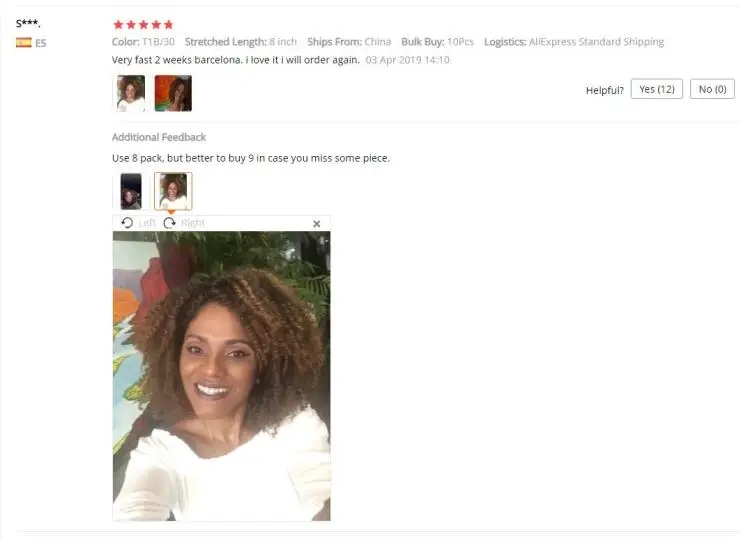Click the AliExpress Standard Shipping logistics text
Viewport: 750px width, 539px height.
point(596,42)
